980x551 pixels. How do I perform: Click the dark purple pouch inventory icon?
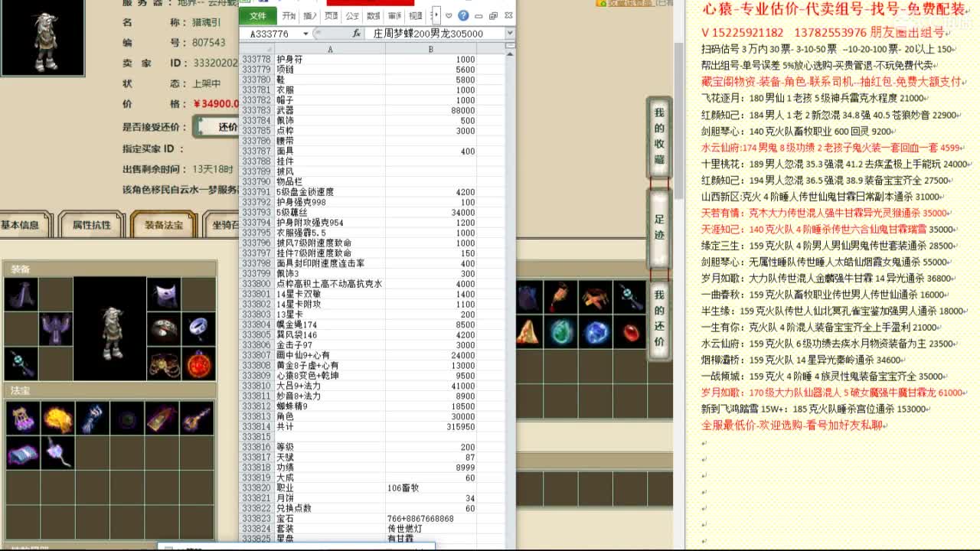(x=529, y=296)
